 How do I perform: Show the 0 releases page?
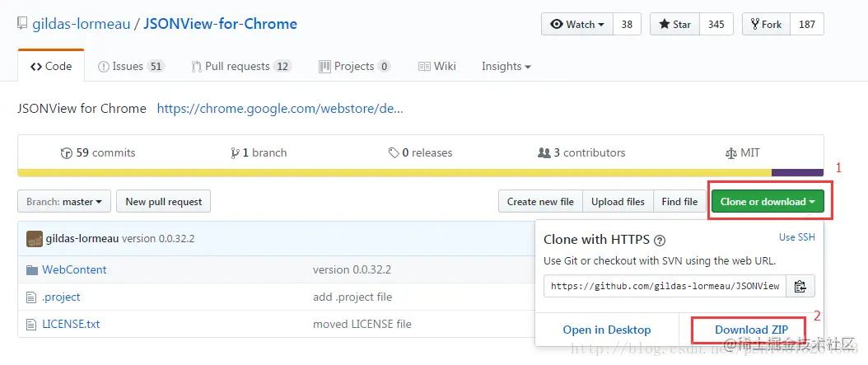(x=420, y=152)
